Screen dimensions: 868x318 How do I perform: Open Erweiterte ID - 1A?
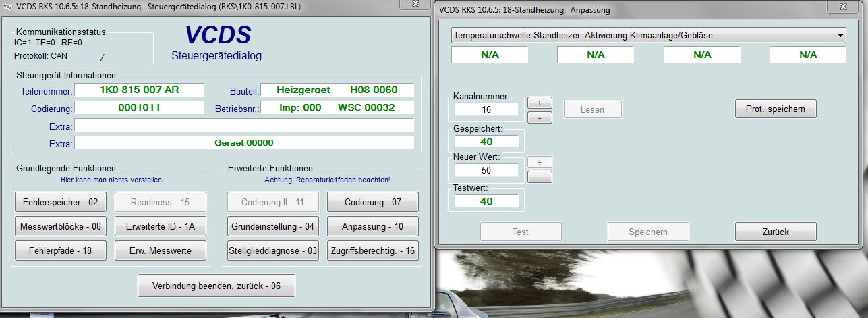(x=161, y=226)
